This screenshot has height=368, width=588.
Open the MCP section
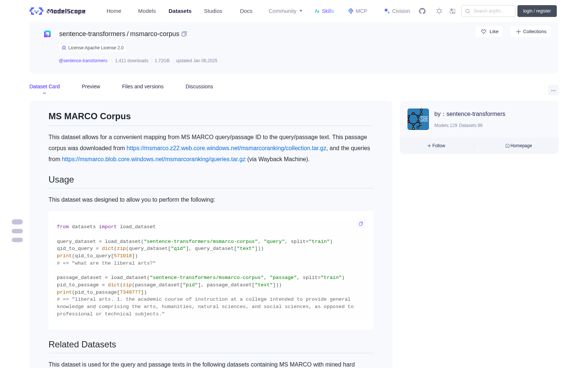358,11
